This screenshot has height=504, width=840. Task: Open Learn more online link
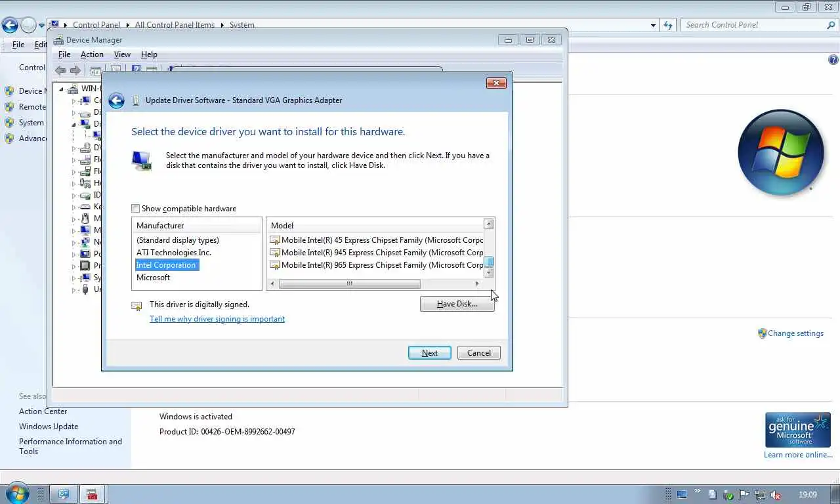[798, 455]
